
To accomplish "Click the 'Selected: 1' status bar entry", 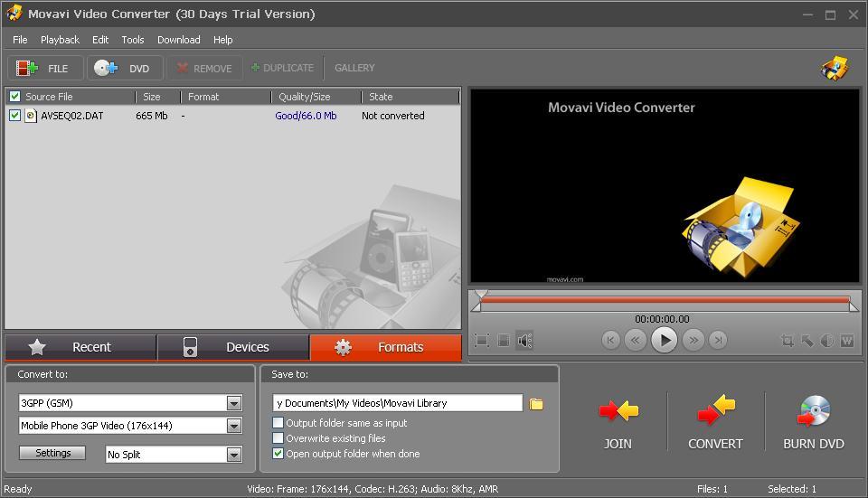I will [x=792, y=489].
